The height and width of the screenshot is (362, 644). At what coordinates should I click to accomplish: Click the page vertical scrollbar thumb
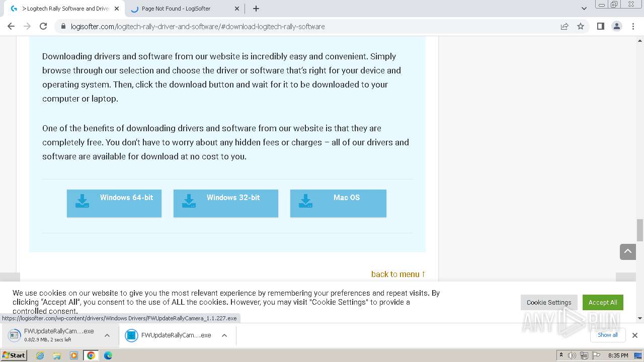point(640,230)
